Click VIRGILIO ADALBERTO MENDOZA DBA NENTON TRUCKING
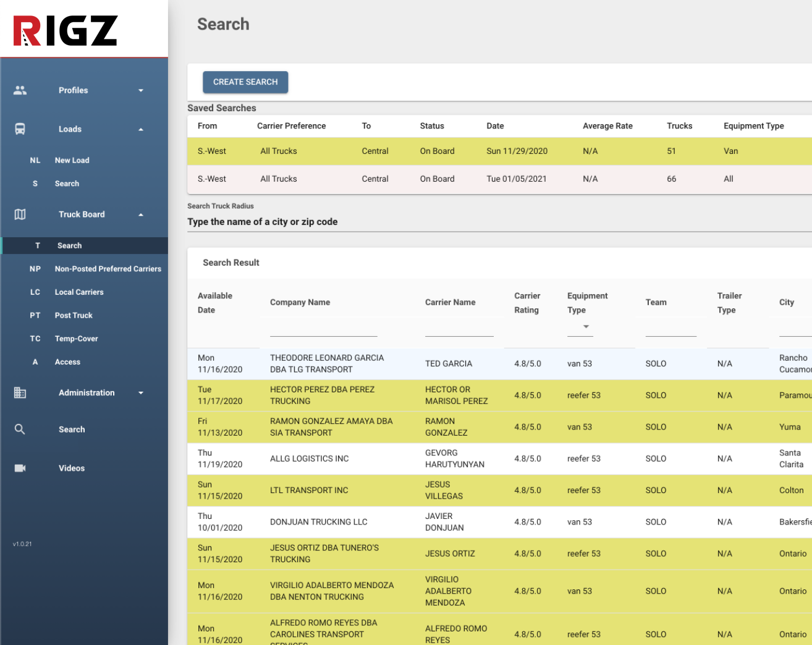Image resolution: width=812 pixels, height=645 pixels. [x=331, y=591]
